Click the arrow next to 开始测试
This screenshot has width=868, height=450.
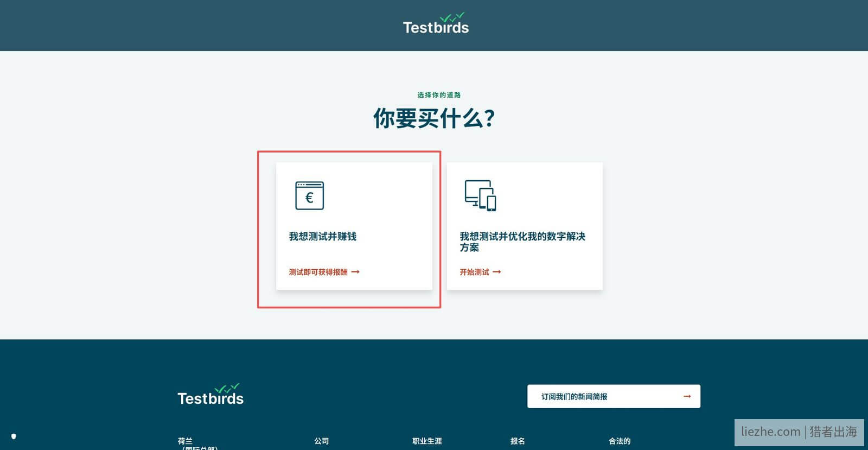pos(497,272)
